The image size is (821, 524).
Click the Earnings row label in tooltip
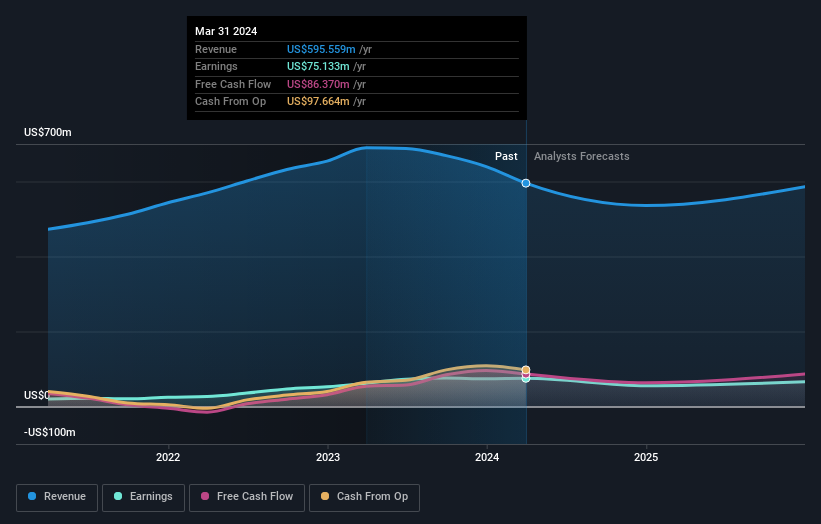[x=216, y=66]
